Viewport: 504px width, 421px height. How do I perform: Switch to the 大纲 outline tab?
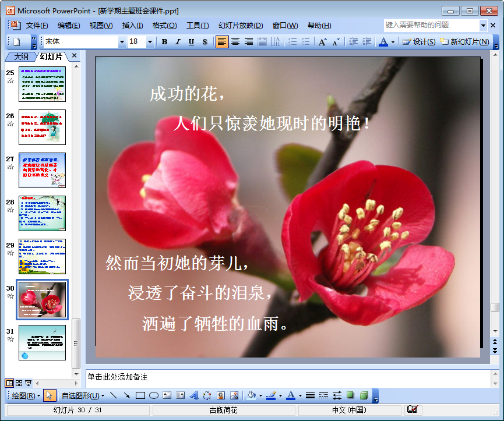(x=21, y=57)
